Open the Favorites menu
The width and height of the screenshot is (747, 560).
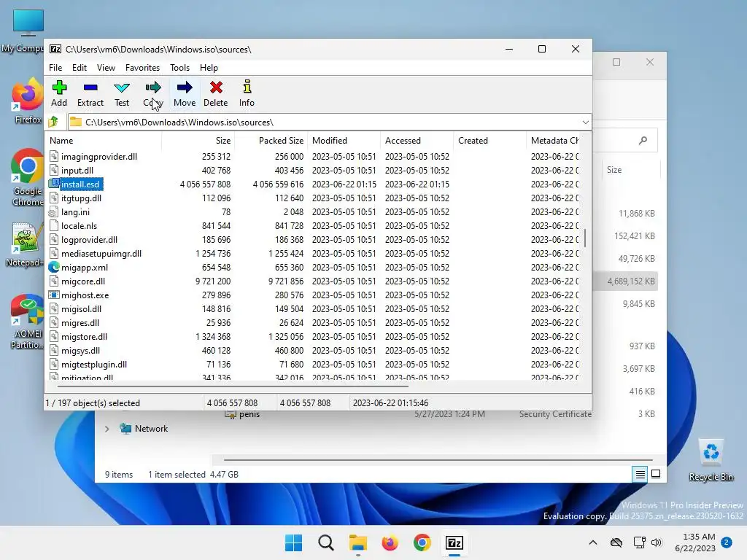142,68
